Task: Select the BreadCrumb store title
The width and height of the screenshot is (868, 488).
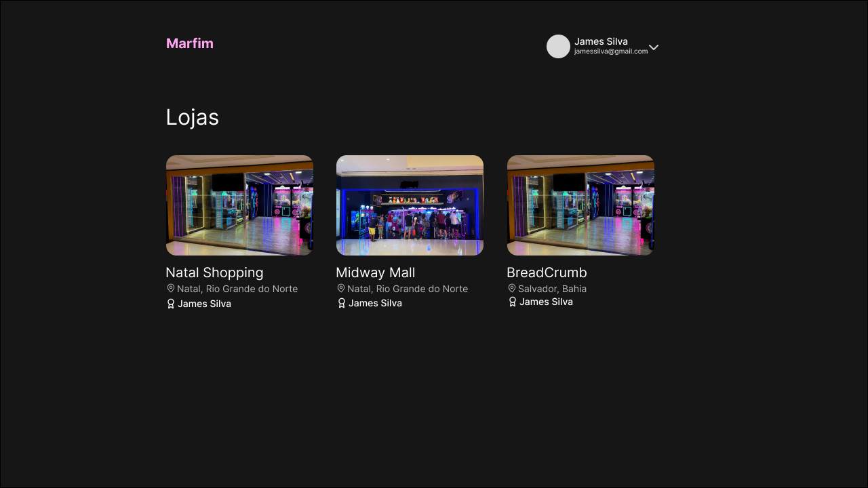Action: 547,272
